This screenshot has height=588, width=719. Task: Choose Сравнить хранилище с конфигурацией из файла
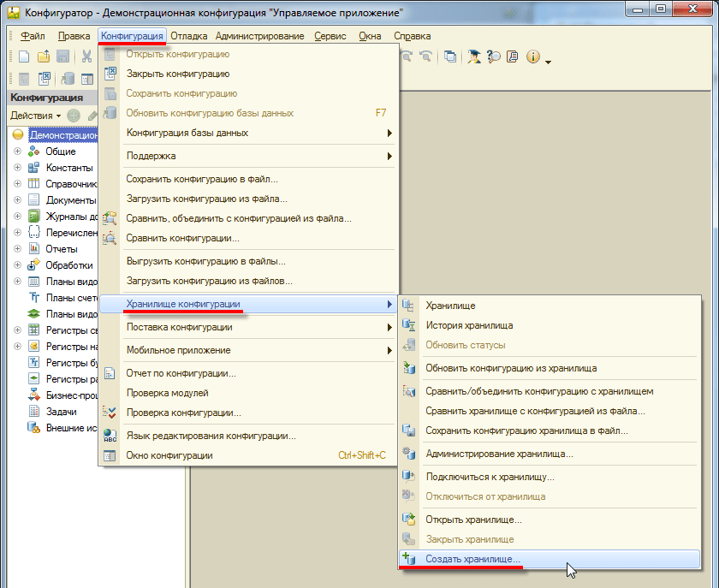(x=550, y=412)
